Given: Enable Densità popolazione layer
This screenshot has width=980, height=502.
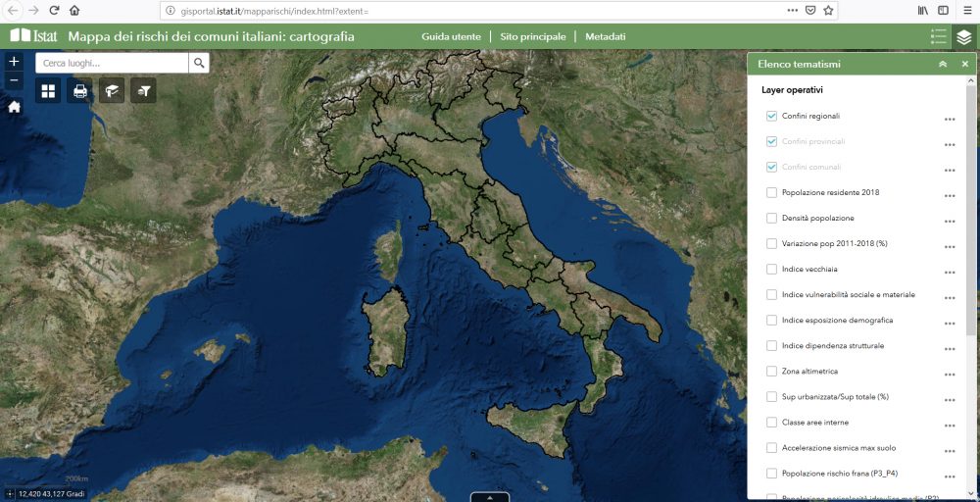Looking at the screenshot, I should (x=771, y=219).
